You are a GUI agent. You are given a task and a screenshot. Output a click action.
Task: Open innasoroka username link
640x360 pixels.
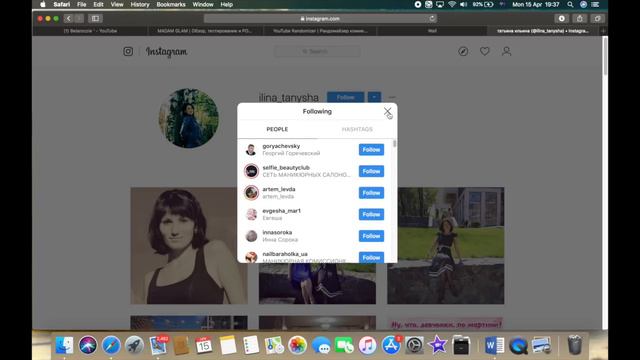277,233
